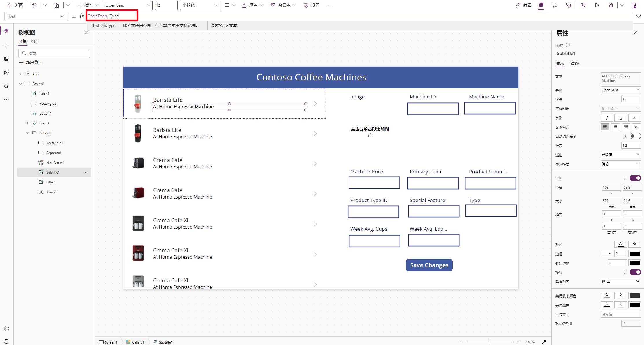Click the search magnifier icon in left rail
The width and height of the screenshot is (644, 345).
(x=6, y=87)
